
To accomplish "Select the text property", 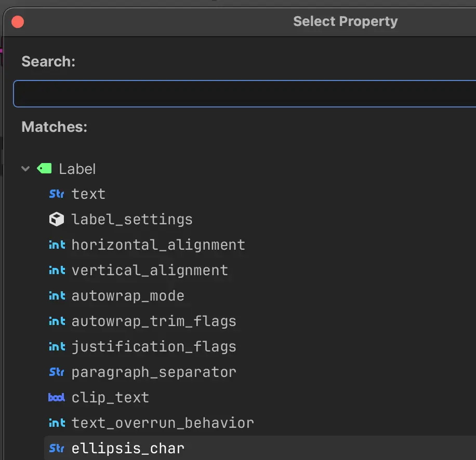I will 89,194.
